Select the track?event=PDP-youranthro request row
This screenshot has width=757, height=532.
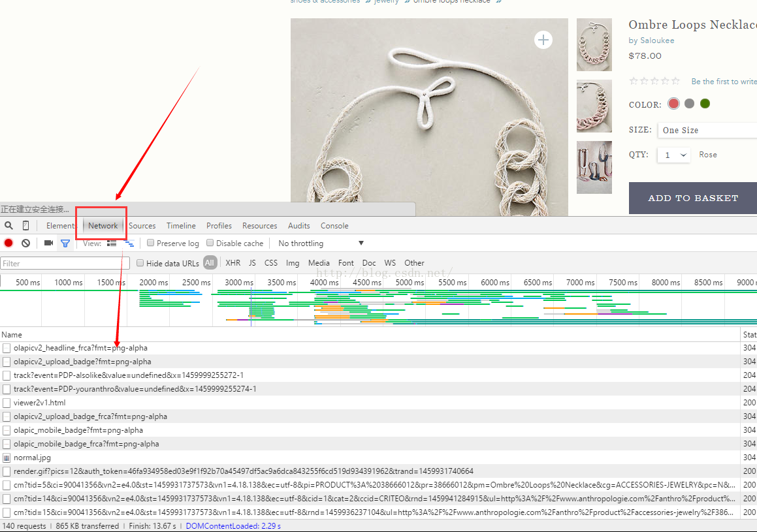click(370, 389)
